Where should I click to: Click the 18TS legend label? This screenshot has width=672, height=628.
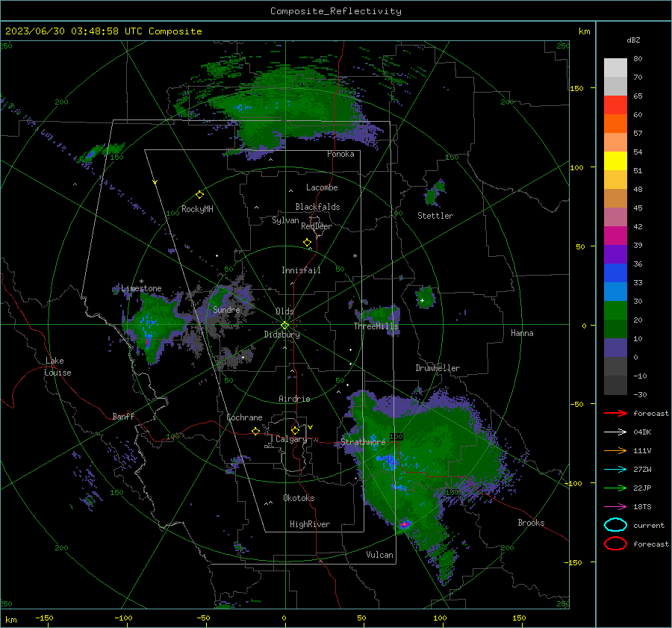[x=642, y=507]
